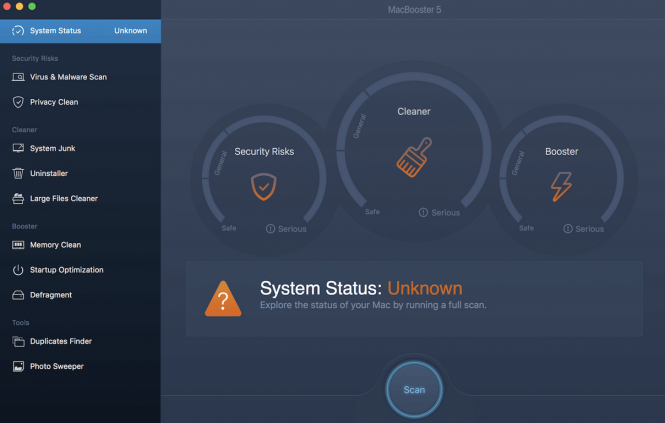This screenshot has width=665, height=423.
Task: Click the Startup Optimization power icon
Action: click(18, 270)
